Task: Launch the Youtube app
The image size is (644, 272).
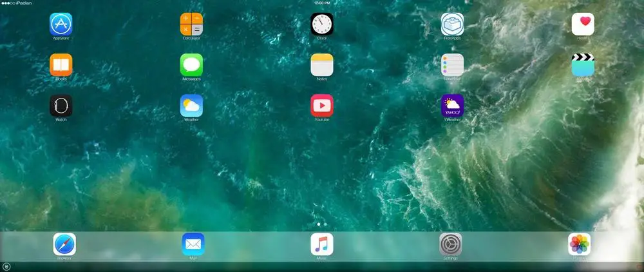Action: (x=322, y=106)
